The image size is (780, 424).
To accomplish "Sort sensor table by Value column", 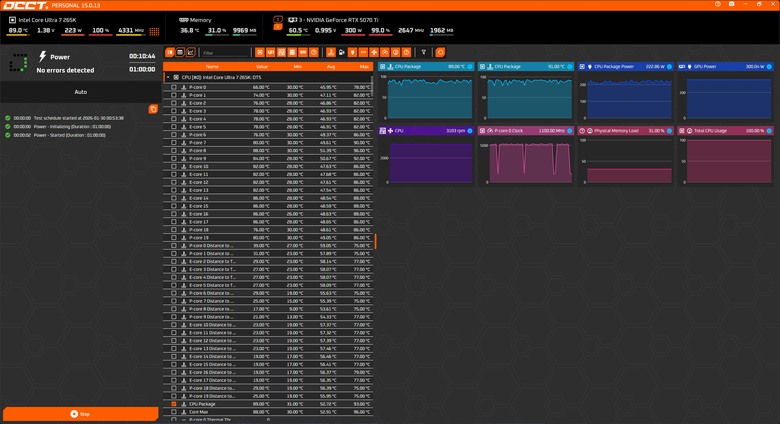I will tap(262, 67).
